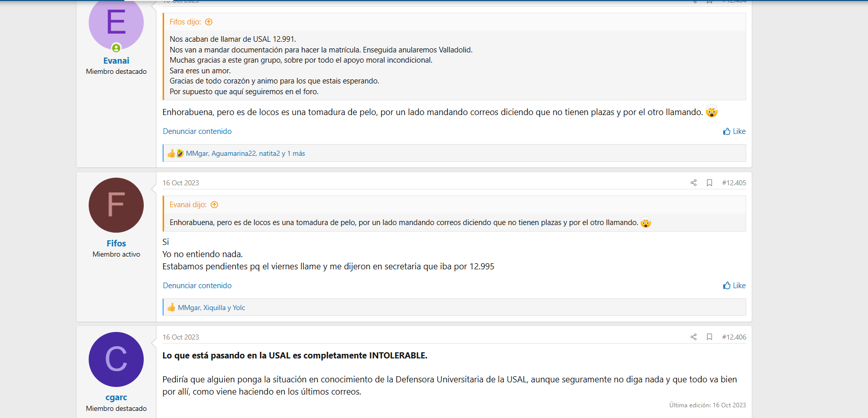Select the 'Última edición: 16 Oct 2023' note
The image size is (868, 418).
707,405
